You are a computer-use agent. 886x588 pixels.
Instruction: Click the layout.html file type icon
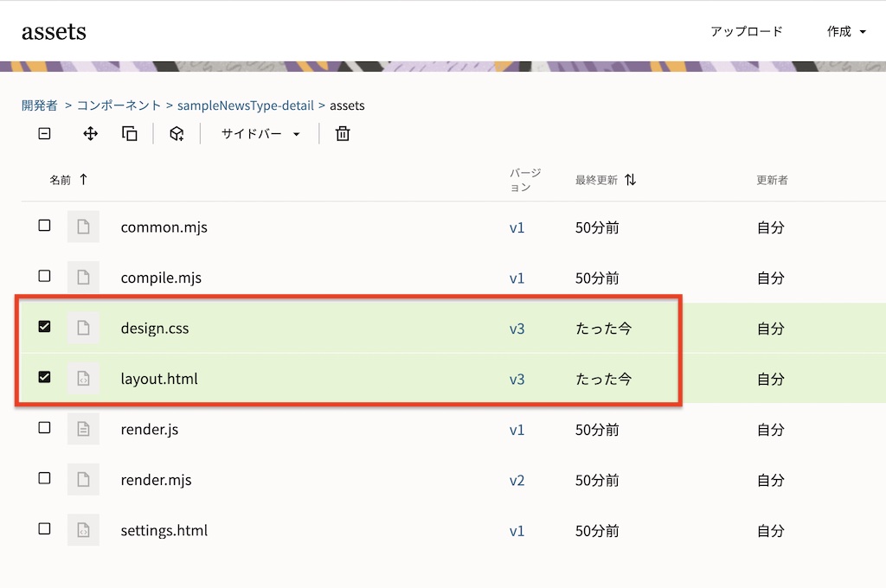point(83,379)
